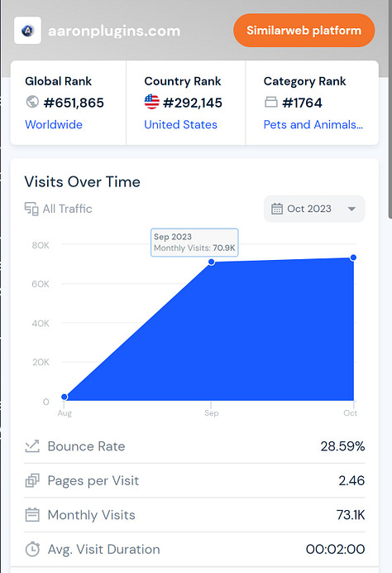
Task: Click the Bounce Rate icon
Action: [x=32, y=446]
